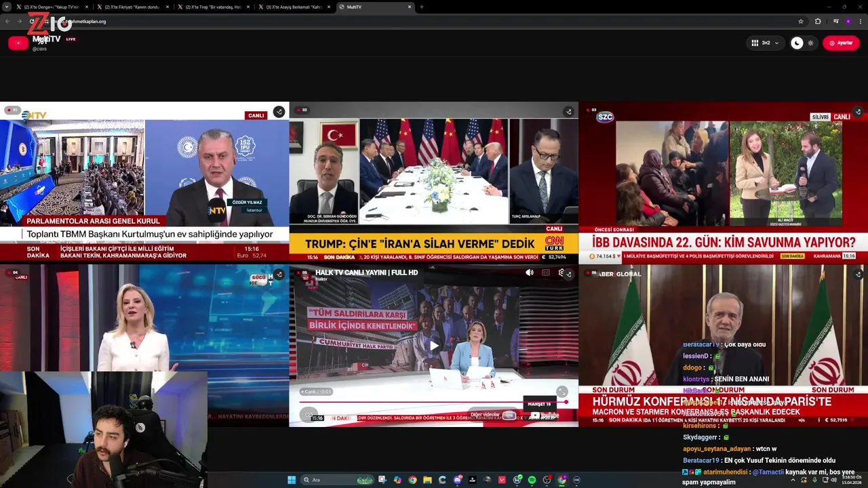Expand the 3x2 grid layout dropdown
The width and height of the screenshot is (868, 488).
765,43
